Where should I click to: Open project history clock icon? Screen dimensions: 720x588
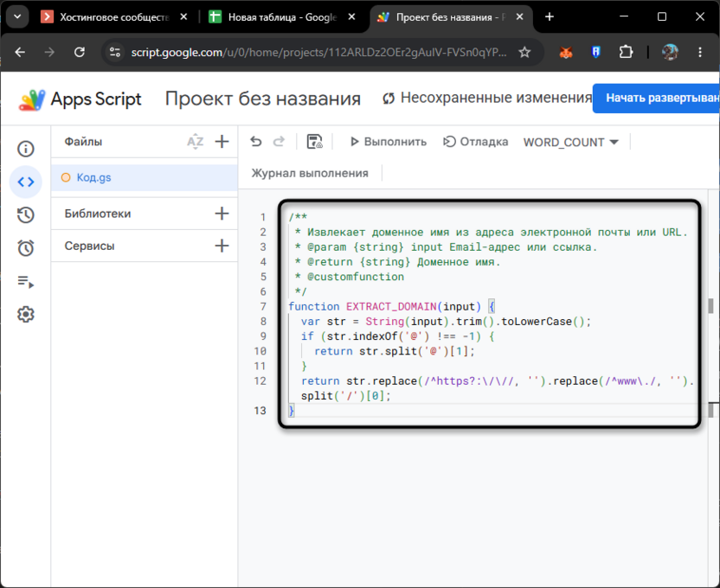pos(26,215)
